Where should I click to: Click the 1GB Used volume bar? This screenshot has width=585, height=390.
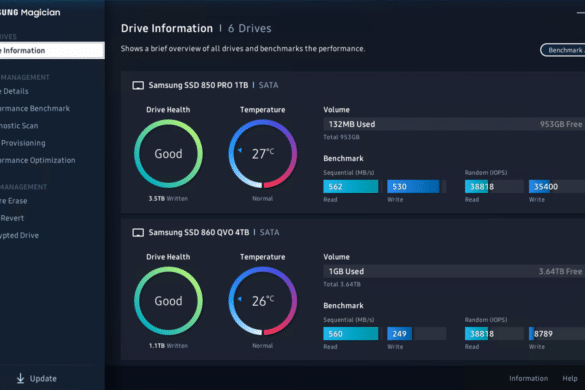(x=454, y=271)
